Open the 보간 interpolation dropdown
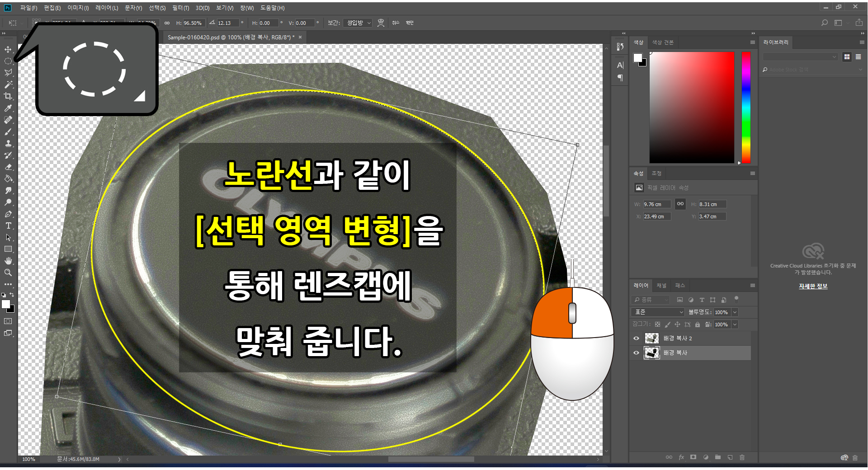 [357, 23]
